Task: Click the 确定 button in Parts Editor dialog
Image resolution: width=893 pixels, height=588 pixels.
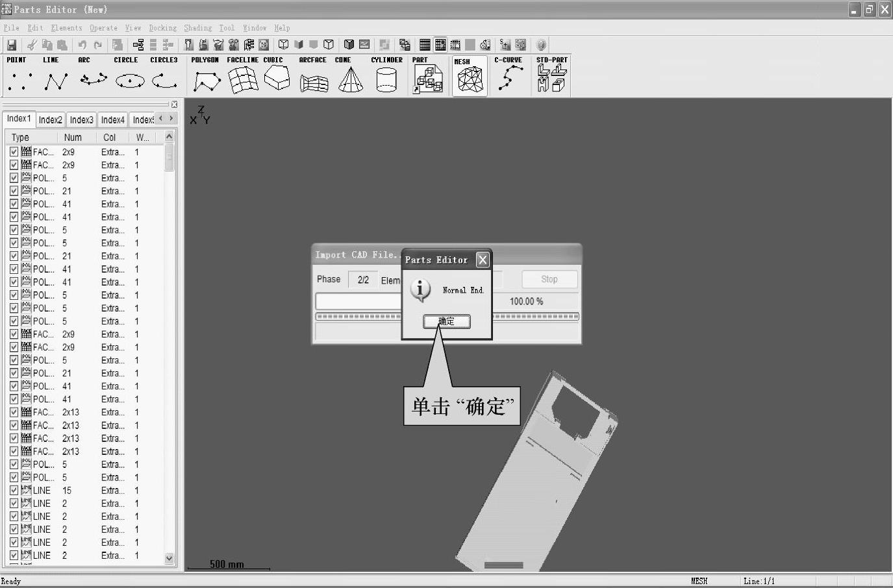Action: pyautogui.click(x=446, y=321)
